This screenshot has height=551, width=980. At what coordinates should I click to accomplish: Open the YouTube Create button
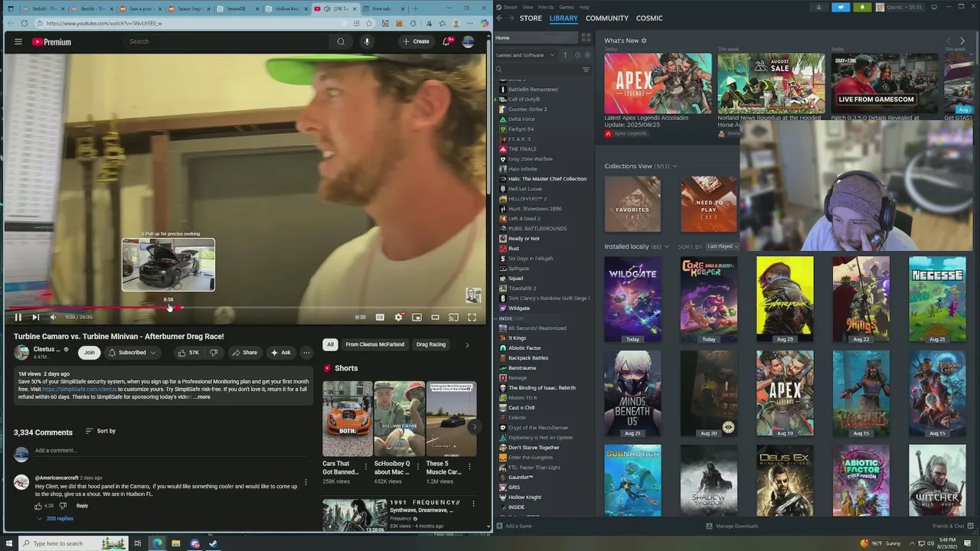pyautogui.click(x=416, y=41)
